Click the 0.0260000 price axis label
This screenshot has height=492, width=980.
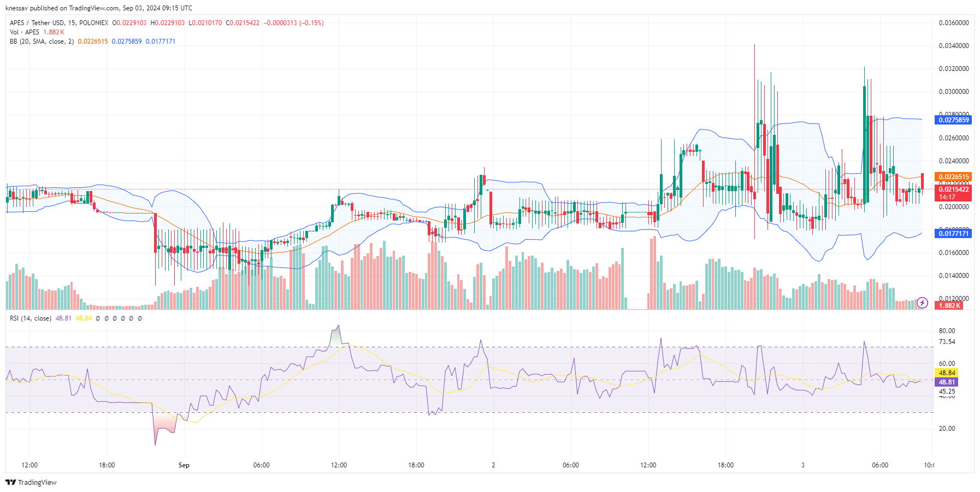954,138
